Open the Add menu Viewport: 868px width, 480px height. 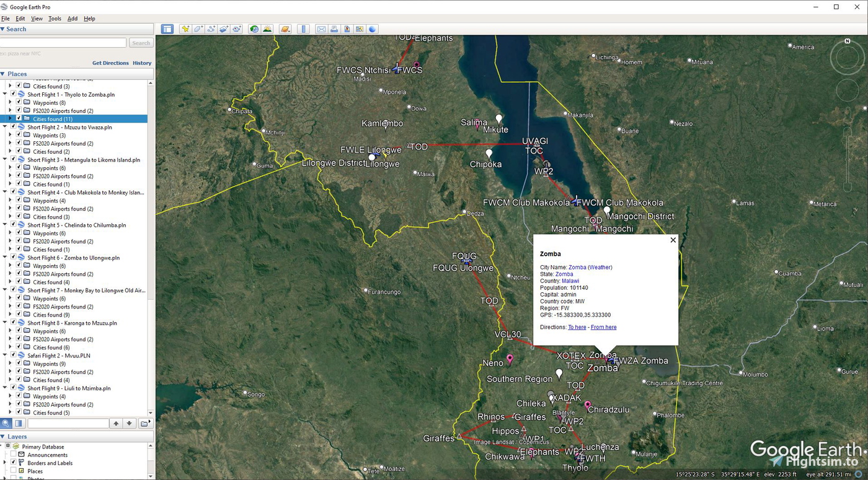(73, 19)
